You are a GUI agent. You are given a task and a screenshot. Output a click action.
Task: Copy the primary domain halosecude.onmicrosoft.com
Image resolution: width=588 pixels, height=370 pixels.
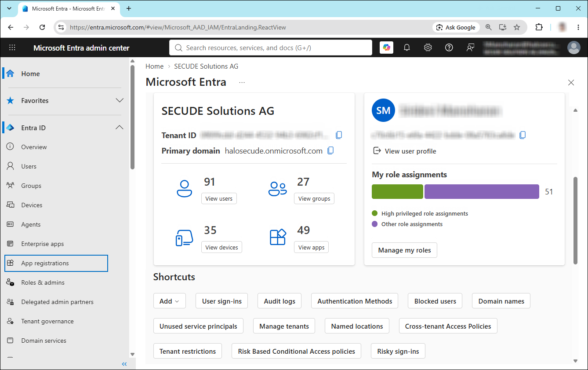[331, 151]
